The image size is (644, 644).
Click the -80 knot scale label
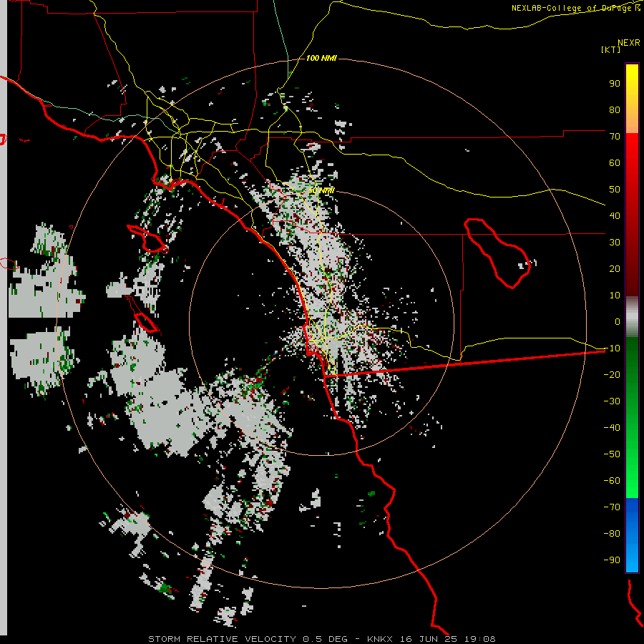(x=612, y=534)
